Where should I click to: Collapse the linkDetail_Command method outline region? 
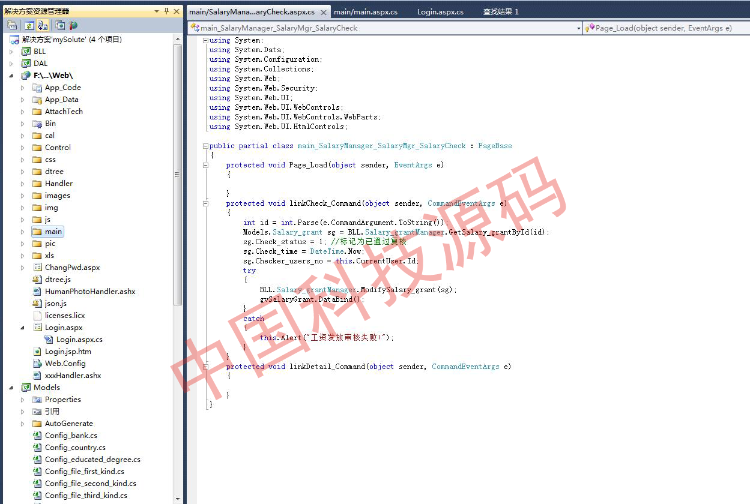205,366
